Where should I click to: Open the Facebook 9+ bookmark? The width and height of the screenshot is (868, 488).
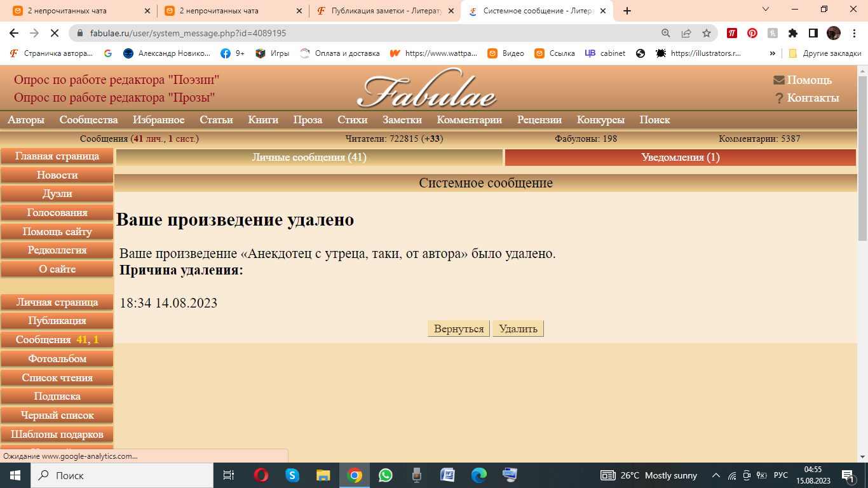pos(233,53)
